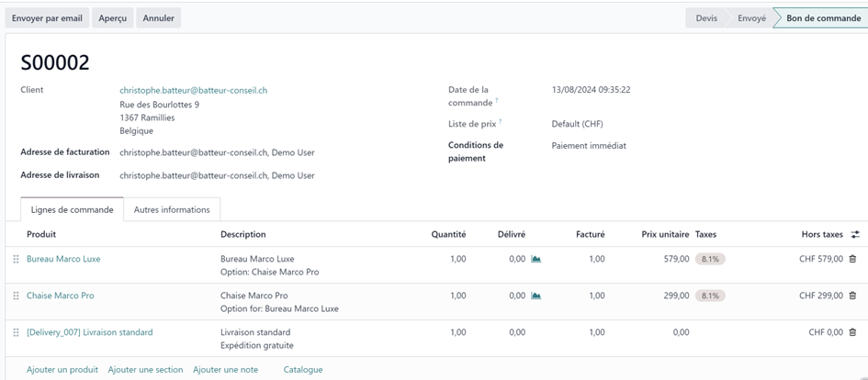The width and height of the screenshot is (868, 380).
Task: Show help tooltip for Liste de prix
Action: (500, 121)
